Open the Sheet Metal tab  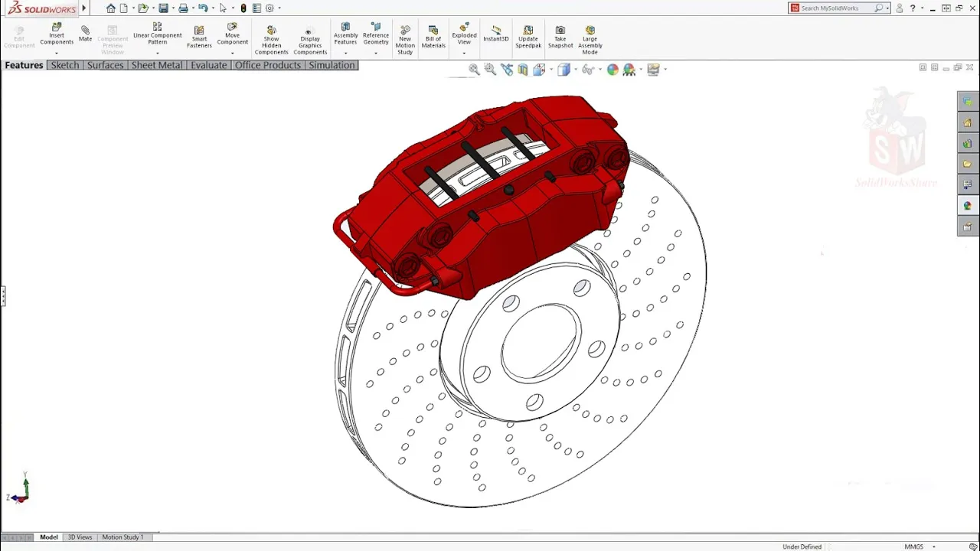tap(157, 65)
